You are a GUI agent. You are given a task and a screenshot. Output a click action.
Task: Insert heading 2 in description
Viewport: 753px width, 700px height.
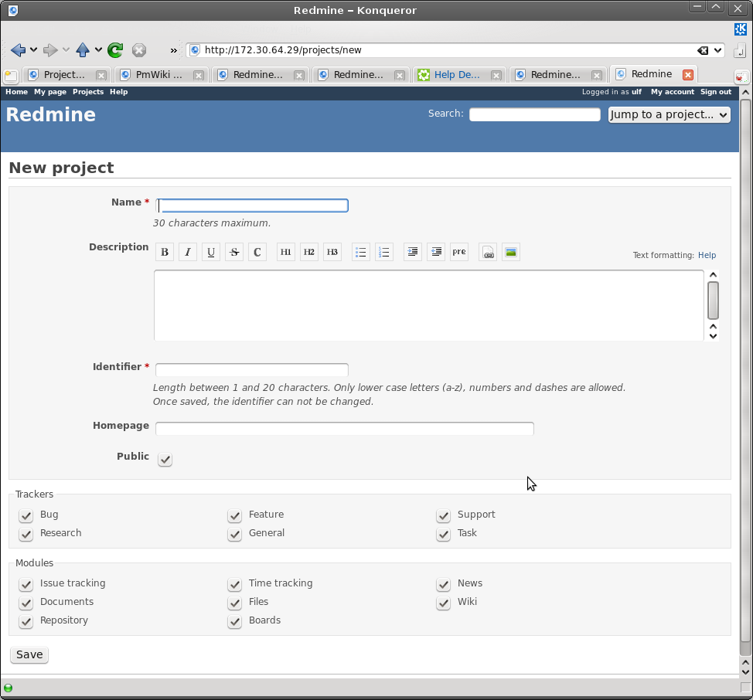[308, 252]
